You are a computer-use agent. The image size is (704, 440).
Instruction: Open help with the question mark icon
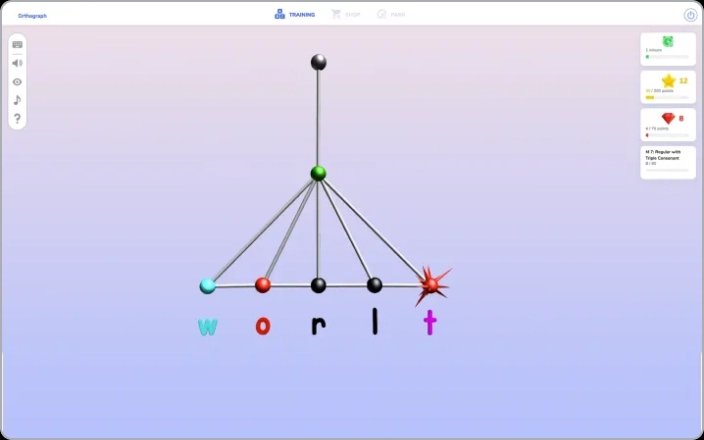pyautogui.click(x=17, y=119)
